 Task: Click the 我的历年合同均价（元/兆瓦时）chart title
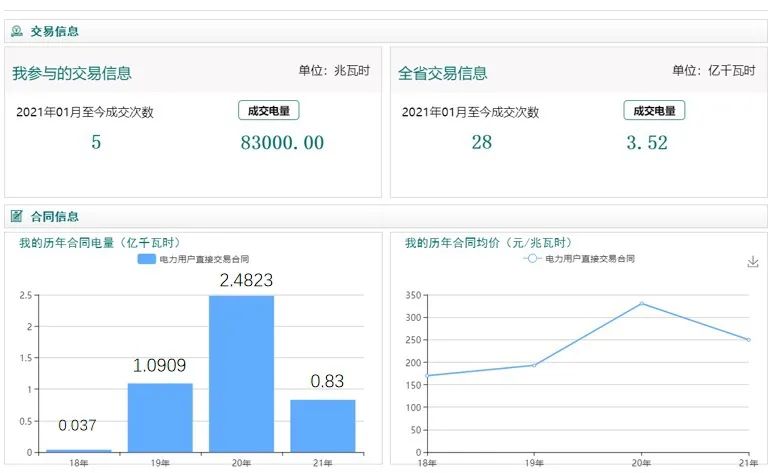click(x=490, y=243)
